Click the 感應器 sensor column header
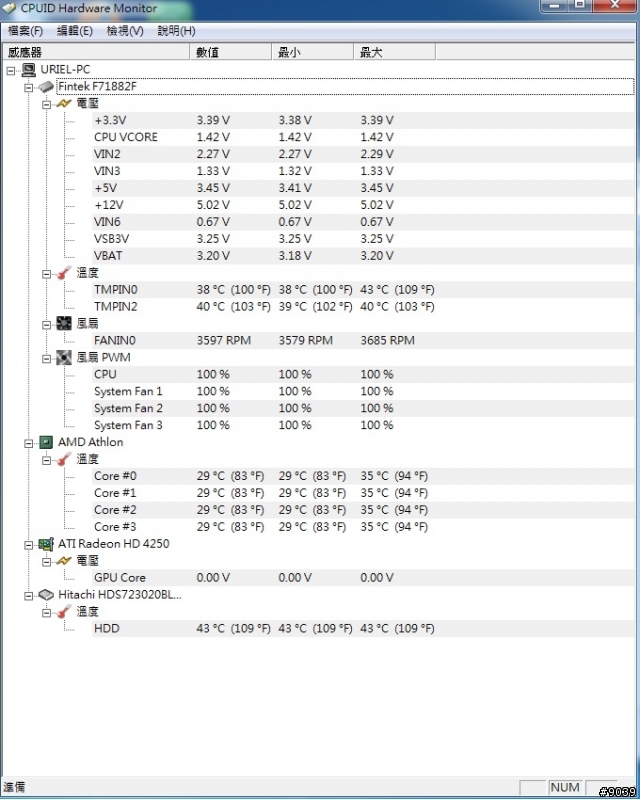 tap(96, 52)
